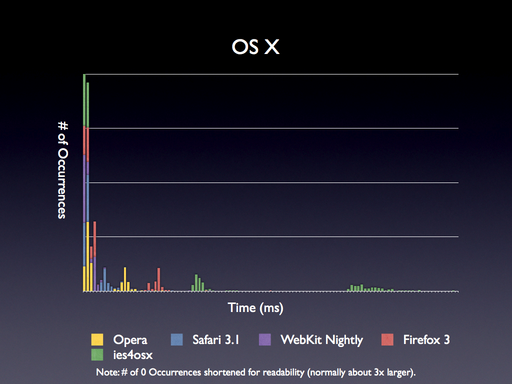512x384 pixels.
Task: Select the WebKit Nightly legend label
Action: click(x=322, y=340)
